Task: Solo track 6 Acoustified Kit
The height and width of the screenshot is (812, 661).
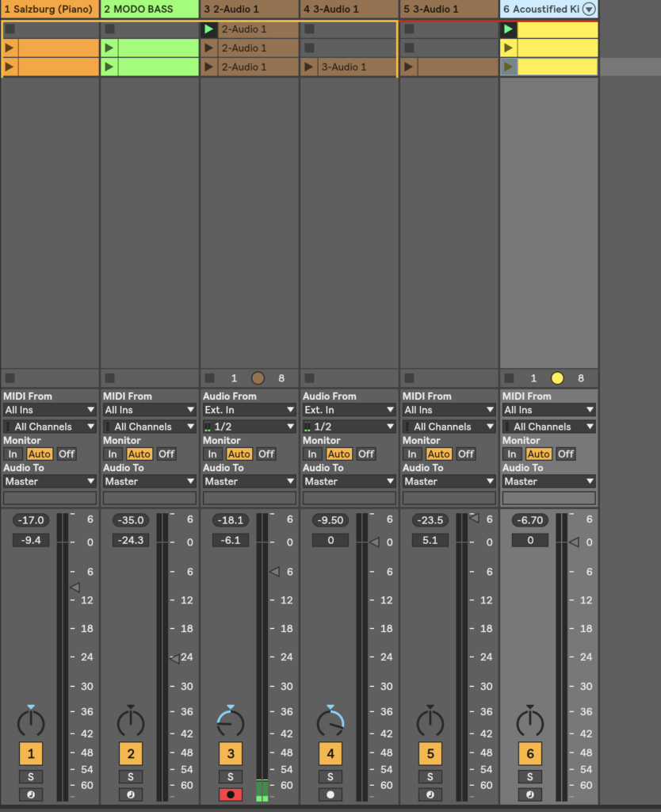Action: pos(530,776)
